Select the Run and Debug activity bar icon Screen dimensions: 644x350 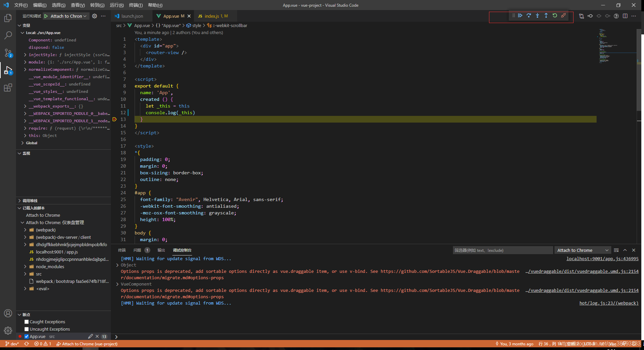(8, 70)
